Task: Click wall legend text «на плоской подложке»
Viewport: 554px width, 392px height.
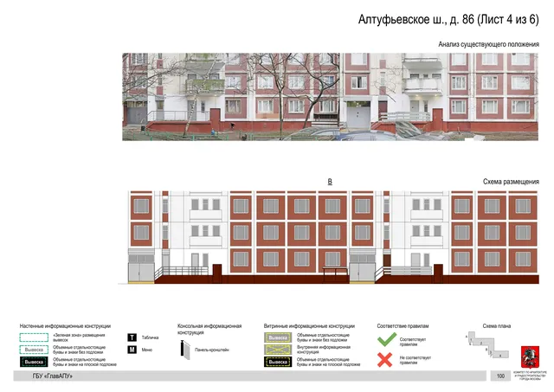Action: pyautogui.click(x=85, y=362)
